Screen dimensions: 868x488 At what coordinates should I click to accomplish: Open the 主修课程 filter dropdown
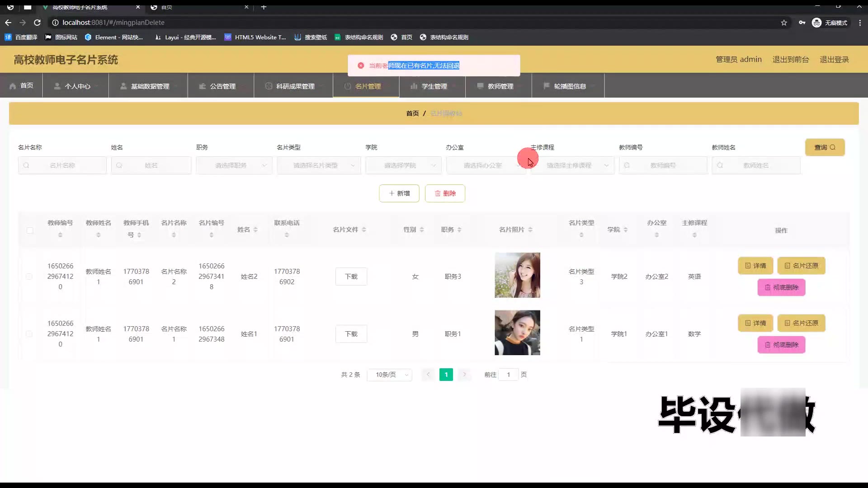[x=572, y=165]
